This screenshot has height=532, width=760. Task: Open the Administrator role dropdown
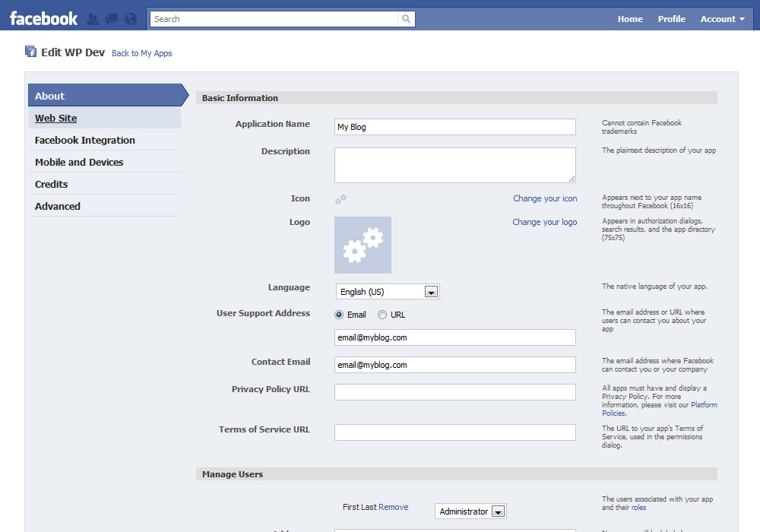[x=470, y=511]
